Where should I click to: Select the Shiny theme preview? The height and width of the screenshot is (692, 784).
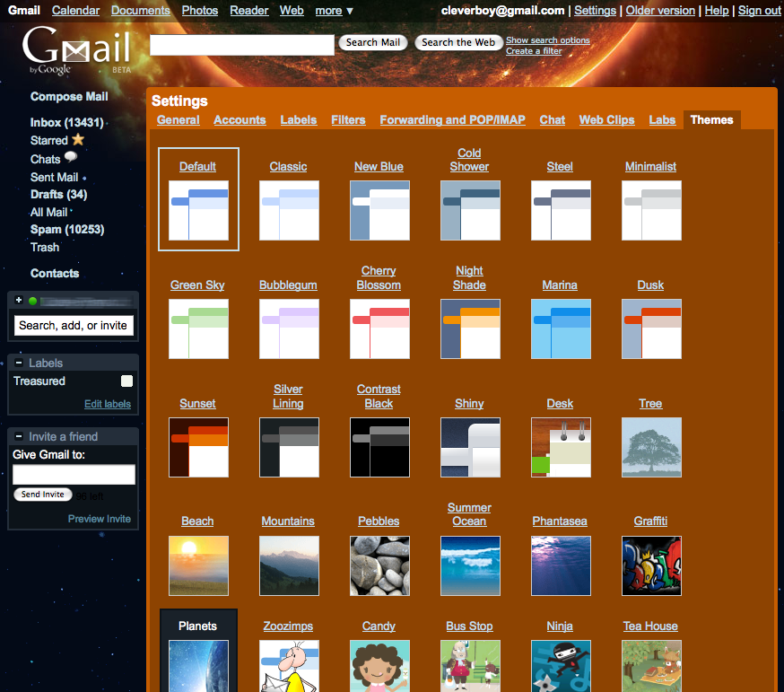coord(470,447)
